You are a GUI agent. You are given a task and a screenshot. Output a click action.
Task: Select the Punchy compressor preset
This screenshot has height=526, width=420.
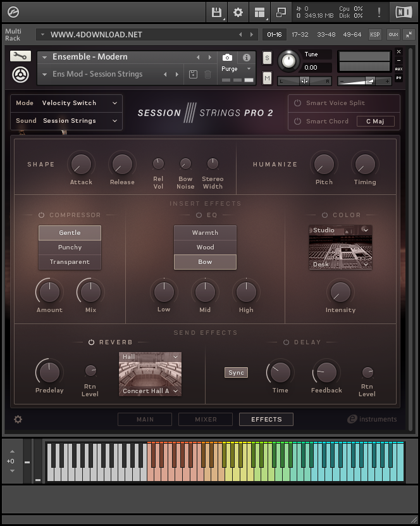(x=70, y=247)
